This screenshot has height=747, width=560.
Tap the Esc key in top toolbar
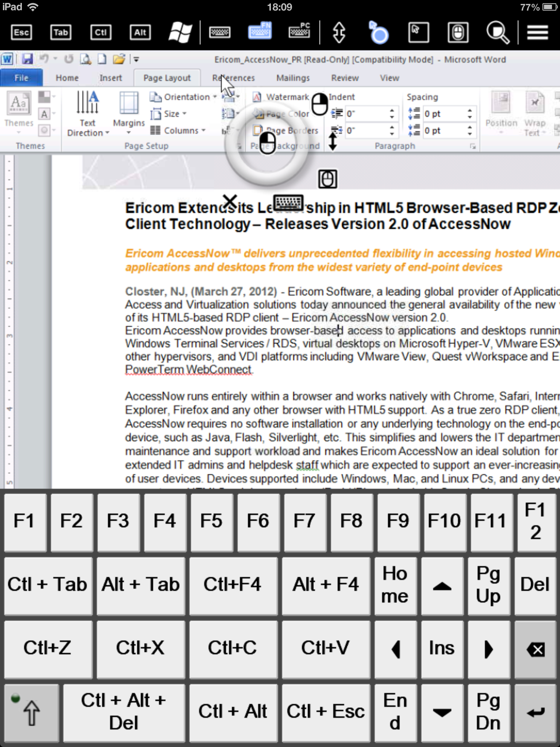tap(22, 32)
